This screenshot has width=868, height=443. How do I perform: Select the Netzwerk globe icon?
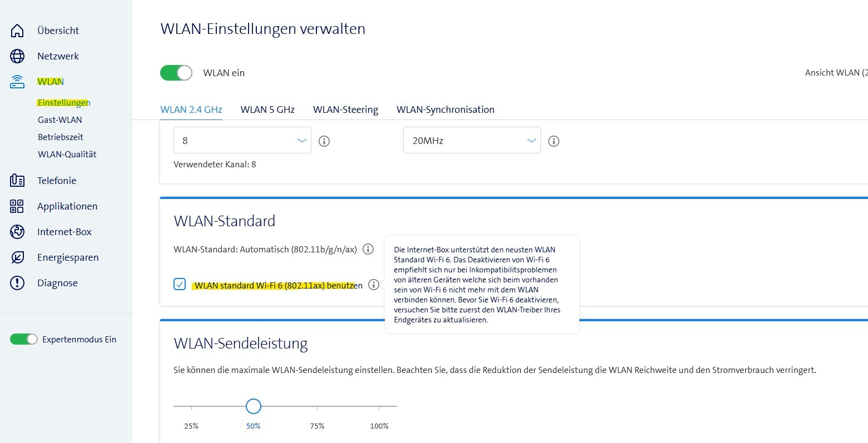click(x=17, y=56)
